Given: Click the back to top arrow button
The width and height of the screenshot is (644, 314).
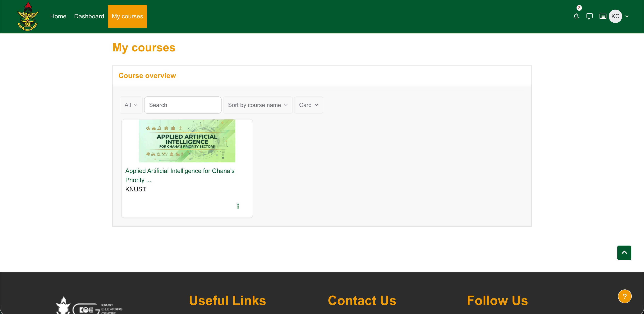Looking at the screenshot, I should 624,252.
